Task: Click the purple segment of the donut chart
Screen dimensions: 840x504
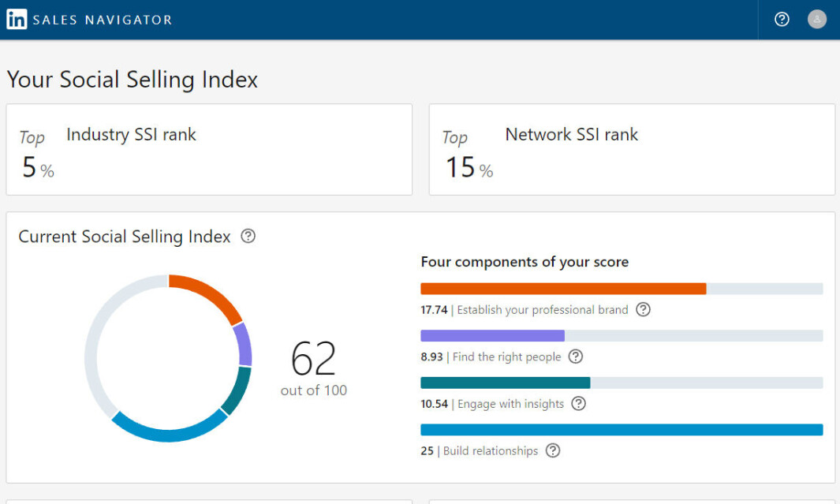Action: pos(243,345)
